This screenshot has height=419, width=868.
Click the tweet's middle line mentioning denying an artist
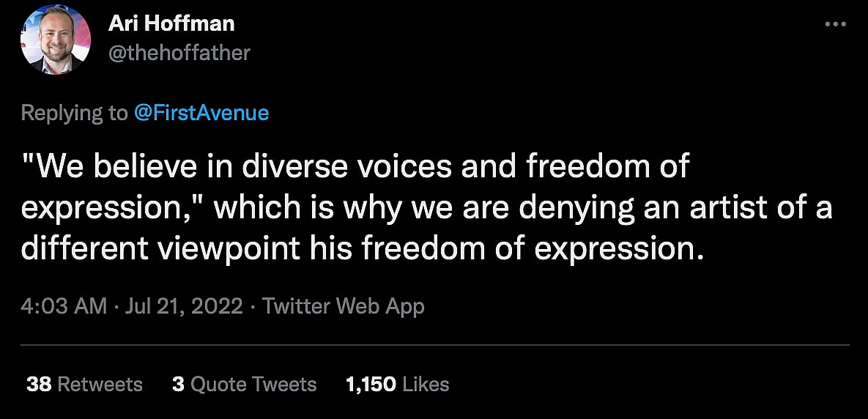[426, 208]
